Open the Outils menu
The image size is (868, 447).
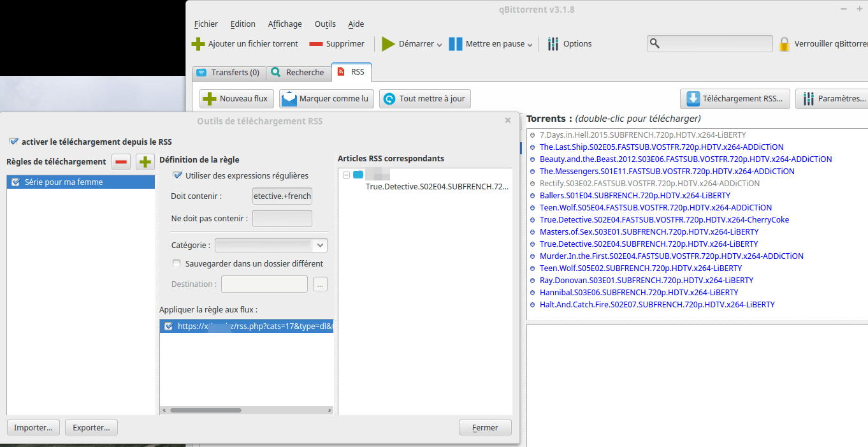pos(325,24)
